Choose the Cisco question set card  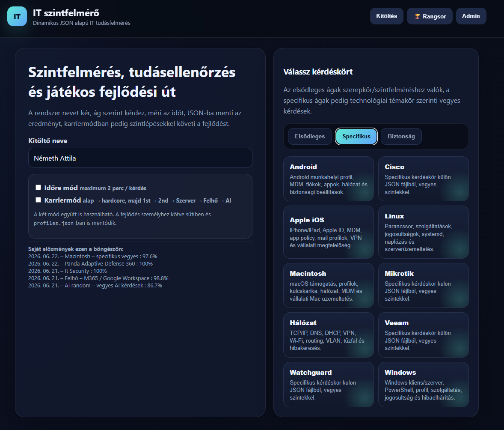click(423, 179)
